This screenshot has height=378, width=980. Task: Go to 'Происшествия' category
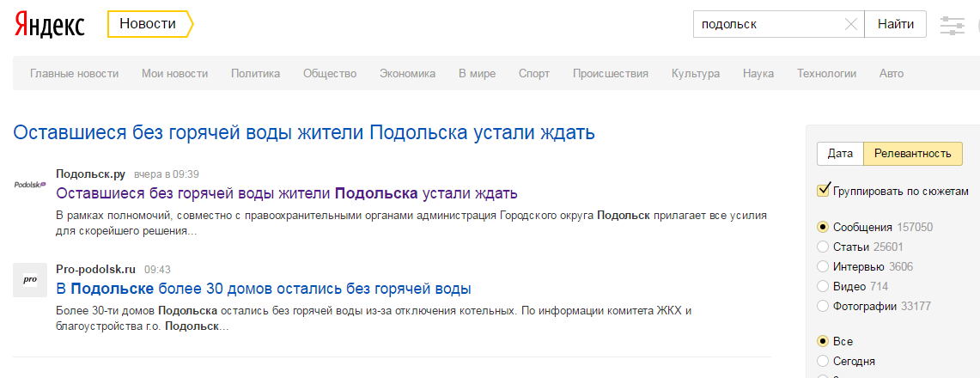point(610,74)
